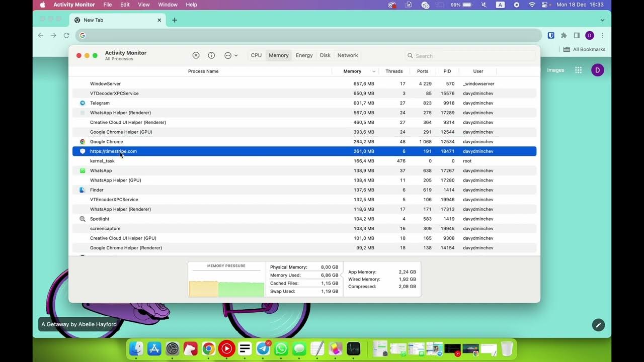Click the Spotlight magnifier icon in process list

[x=83, y=219]
